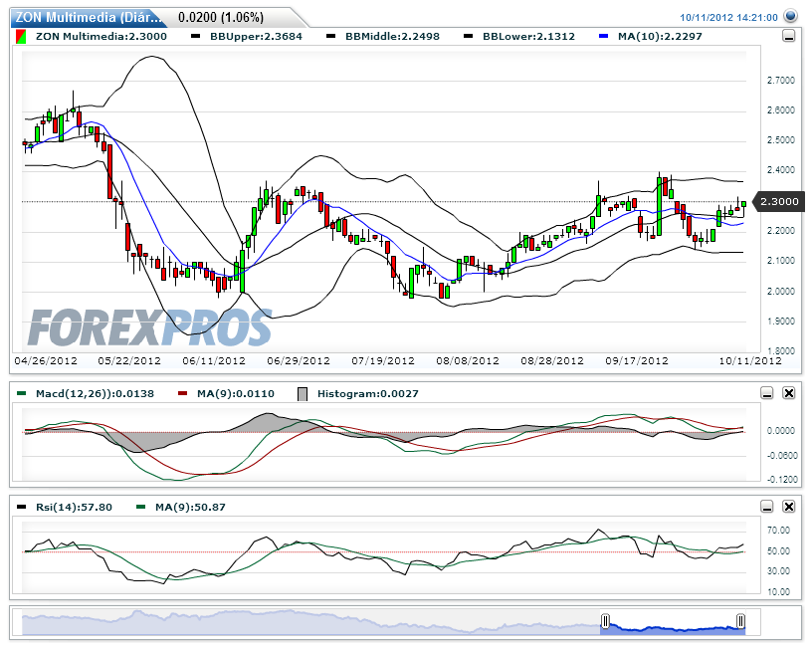The image size is (812, 648).
Task: Click the 30.00 RSI axis label
Action: coord(779,571)
